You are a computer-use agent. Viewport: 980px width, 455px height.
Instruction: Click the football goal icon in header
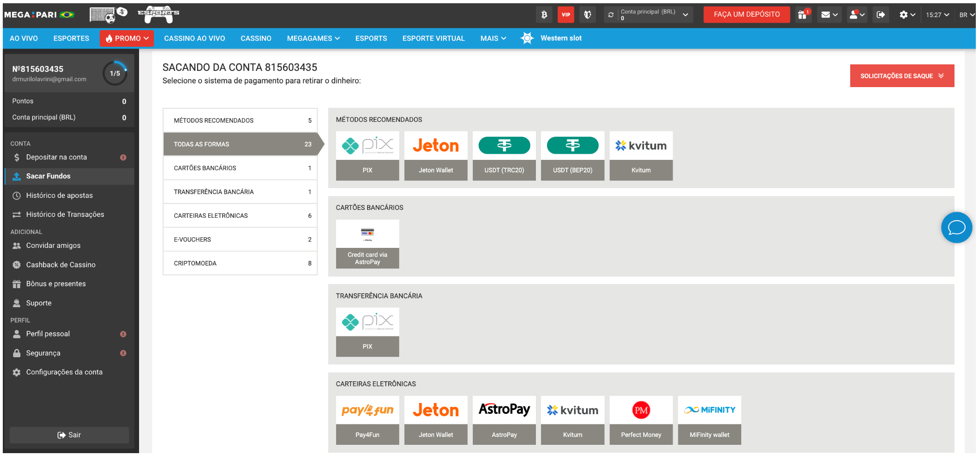coord(108,15)
